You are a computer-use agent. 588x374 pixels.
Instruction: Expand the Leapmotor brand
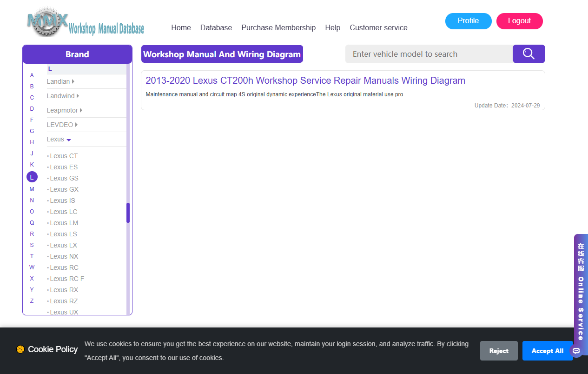coord(65,110)
